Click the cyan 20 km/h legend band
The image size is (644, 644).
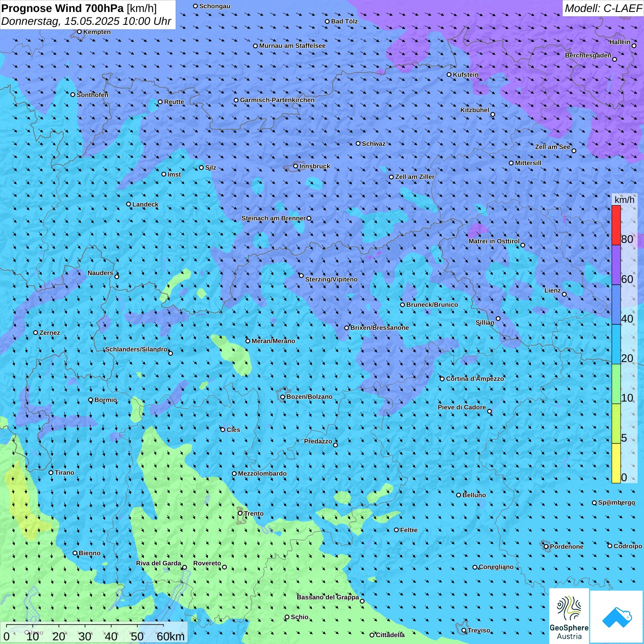(x=616, y=345)
